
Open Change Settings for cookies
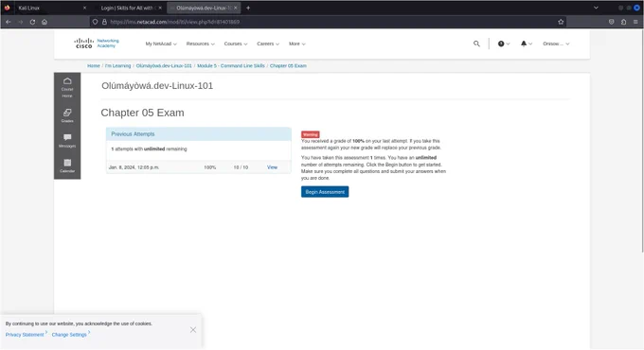pos(69,335)
